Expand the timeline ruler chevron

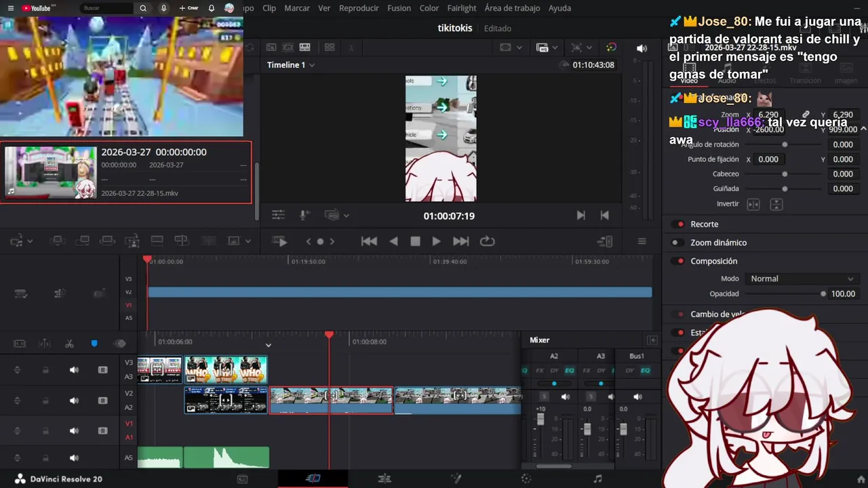point(268,346)
